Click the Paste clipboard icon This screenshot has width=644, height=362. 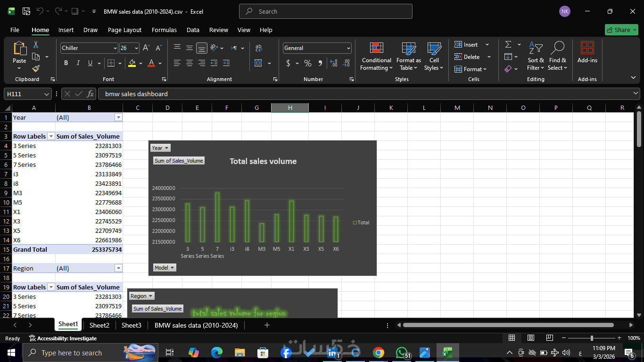coord(20,49)
